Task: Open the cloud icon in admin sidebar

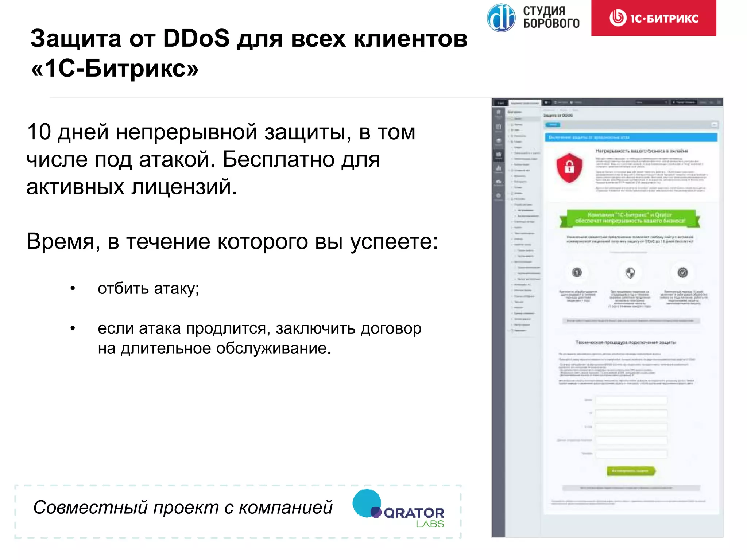Action: (x=499, y=182)
